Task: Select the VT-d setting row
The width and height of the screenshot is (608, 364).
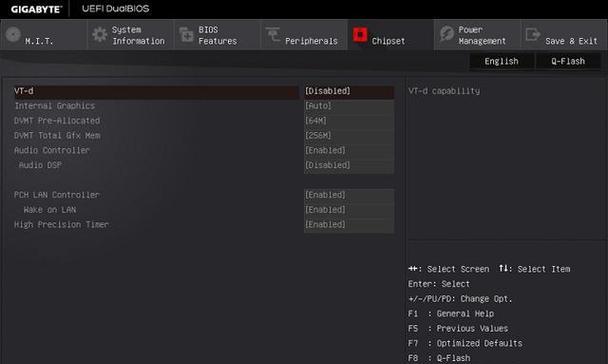Action: [x=156, y=91]
